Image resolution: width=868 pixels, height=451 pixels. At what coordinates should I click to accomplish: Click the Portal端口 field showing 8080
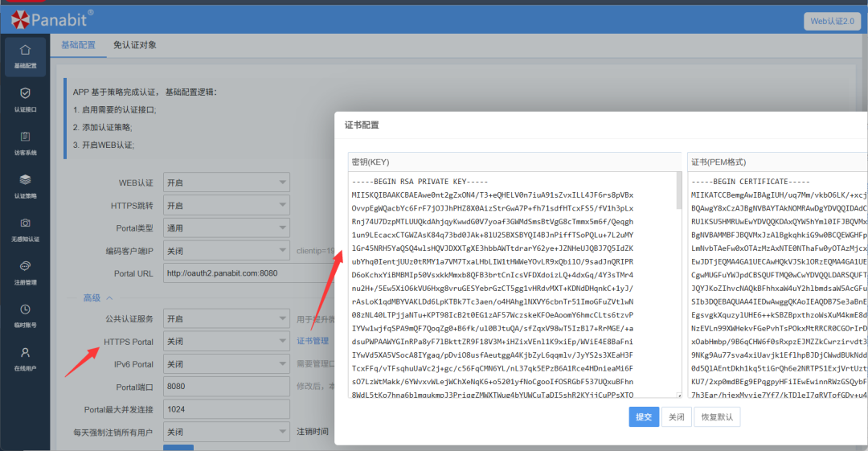(x=227, y=386)
